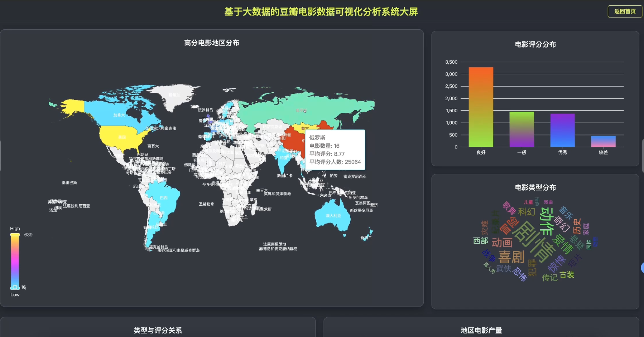
Task: Click the word 犯罪 in the word cloud
Action: pos(532,268)
